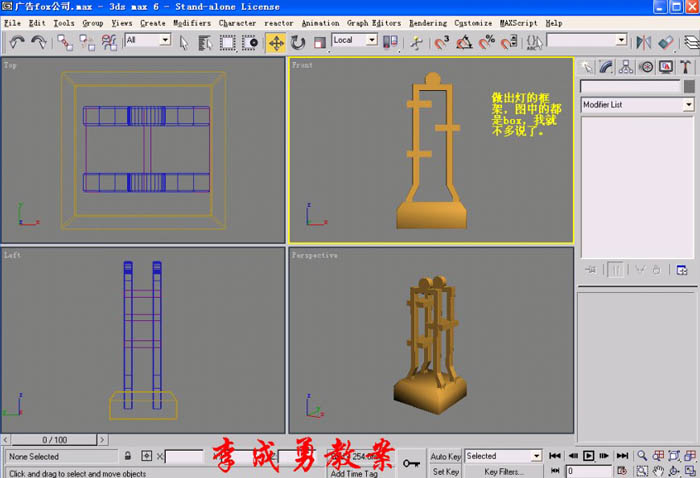This screenshot has height=478, width=700.
Task: Toggle the 3D Snaps magnet
Action: tap(442, 43)
